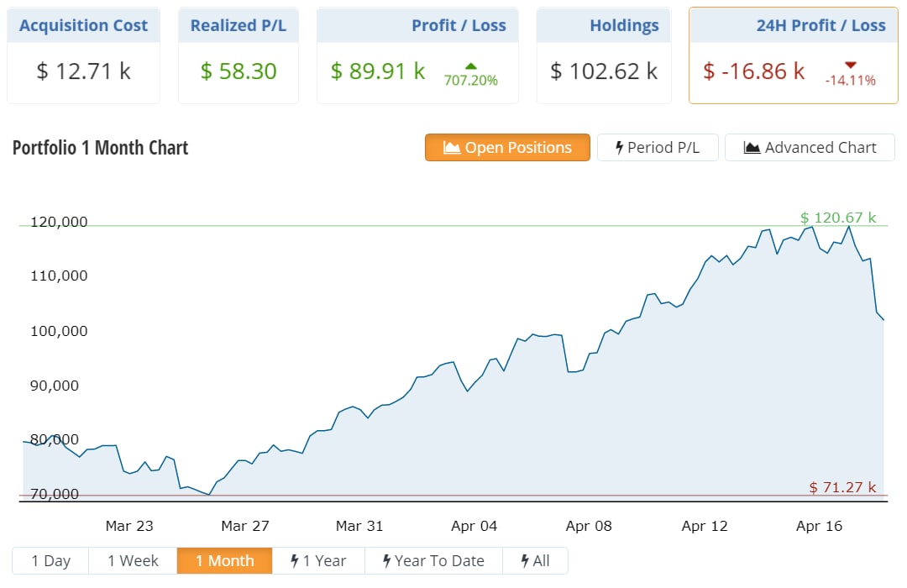Click the Portfolio 1 Month Chart title
907x588 pixels.
tap(101, 148)
